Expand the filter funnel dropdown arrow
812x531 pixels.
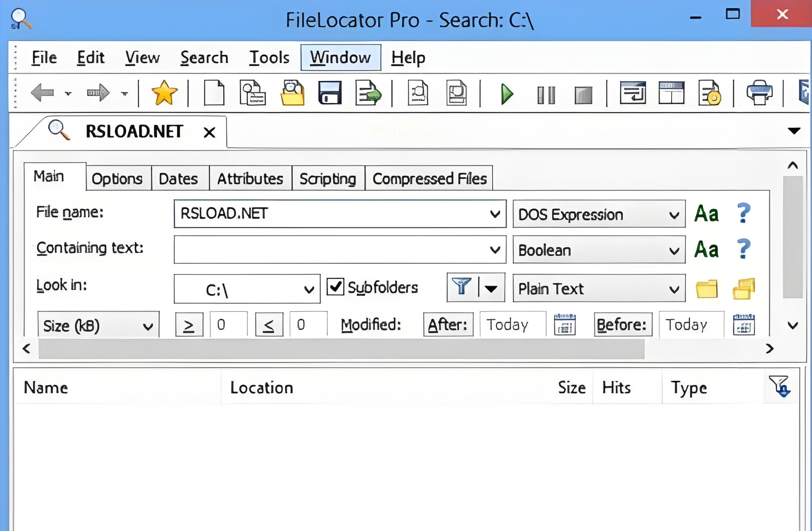pyautogui.click(x=491, y=288)
